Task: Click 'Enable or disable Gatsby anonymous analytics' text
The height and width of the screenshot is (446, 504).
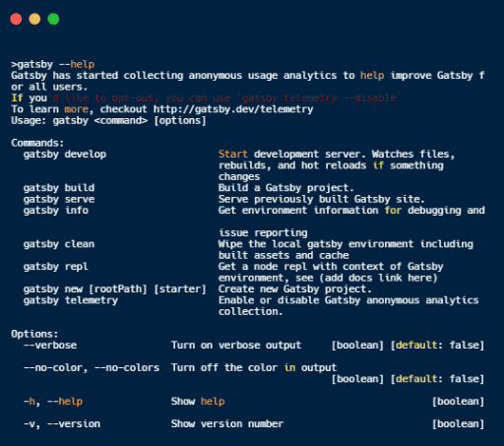Action: 348,300
